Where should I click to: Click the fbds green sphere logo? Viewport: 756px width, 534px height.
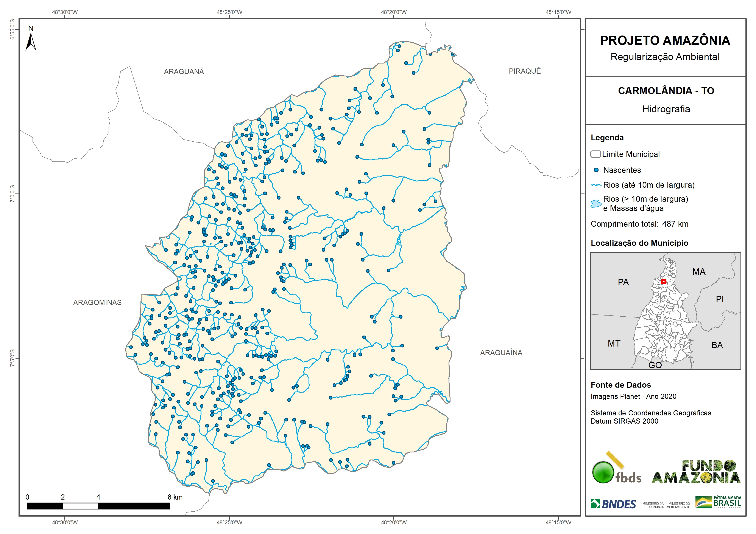[x=603, y=472]
